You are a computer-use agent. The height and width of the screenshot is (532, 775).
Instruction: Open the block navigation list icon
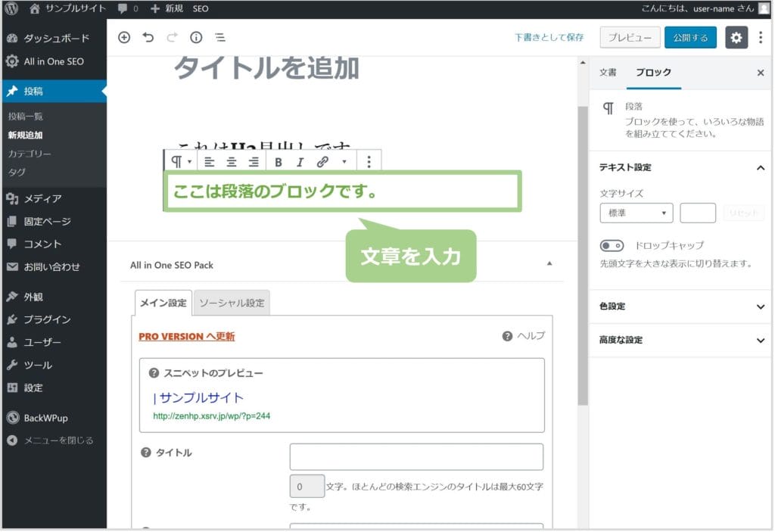click(219, 38)
